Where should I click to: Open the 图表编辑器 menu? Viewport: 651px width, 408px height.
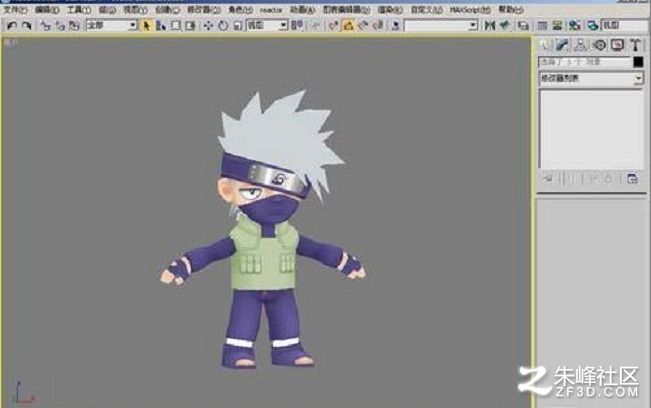click(x=347, y=9)
